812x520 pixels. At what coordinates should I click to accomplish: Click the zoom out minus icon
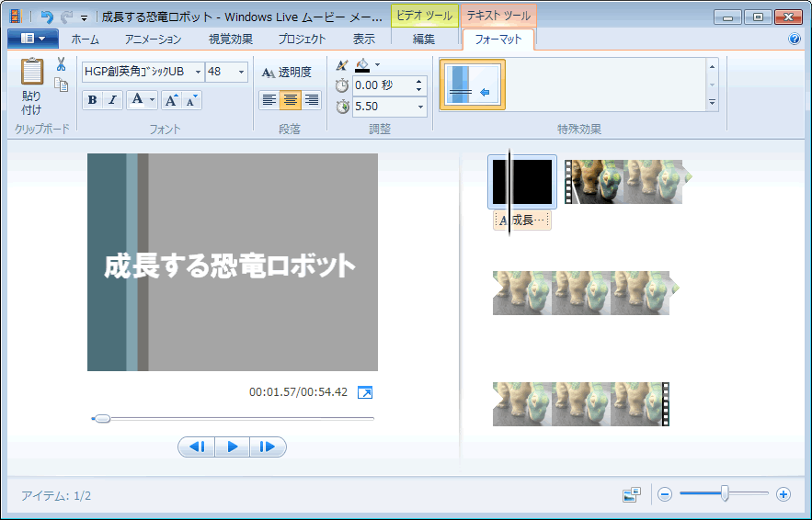point(665,494)
